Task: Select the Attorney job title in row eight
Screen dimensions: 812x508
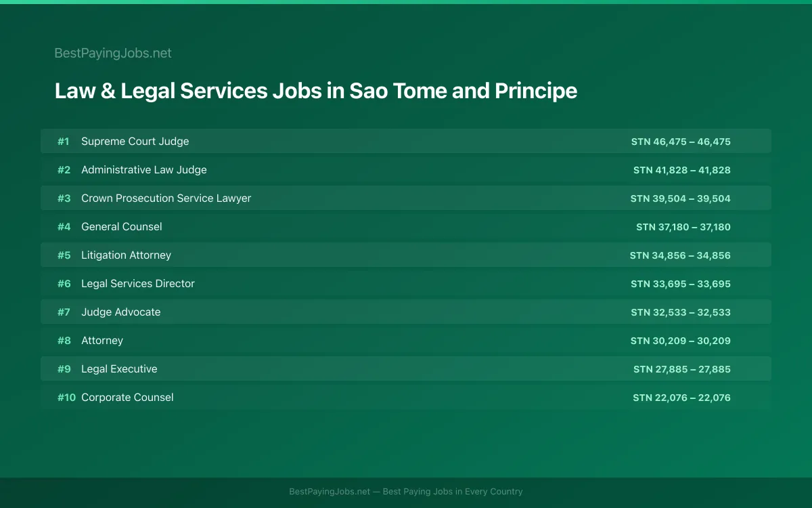Action: coord(102,341)
